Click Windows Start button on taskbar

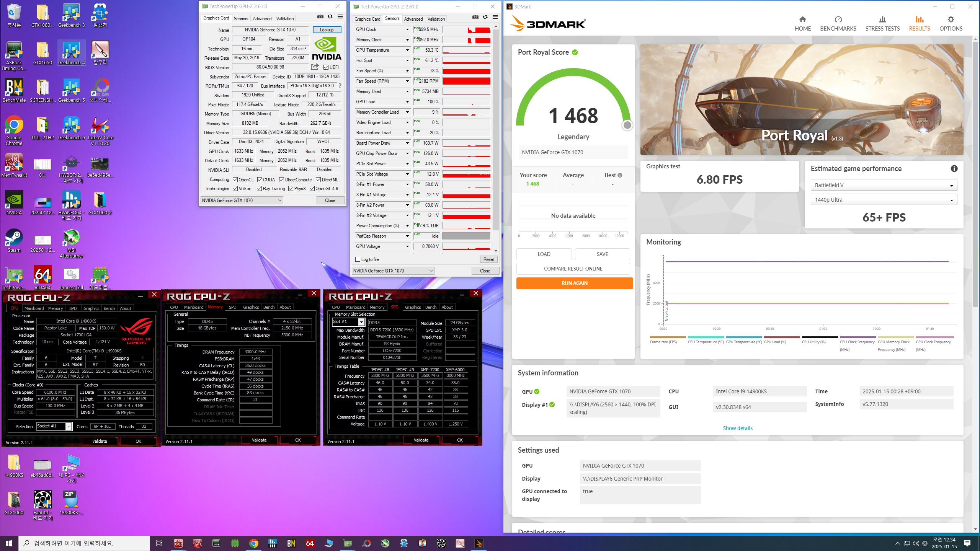[9, 543]
